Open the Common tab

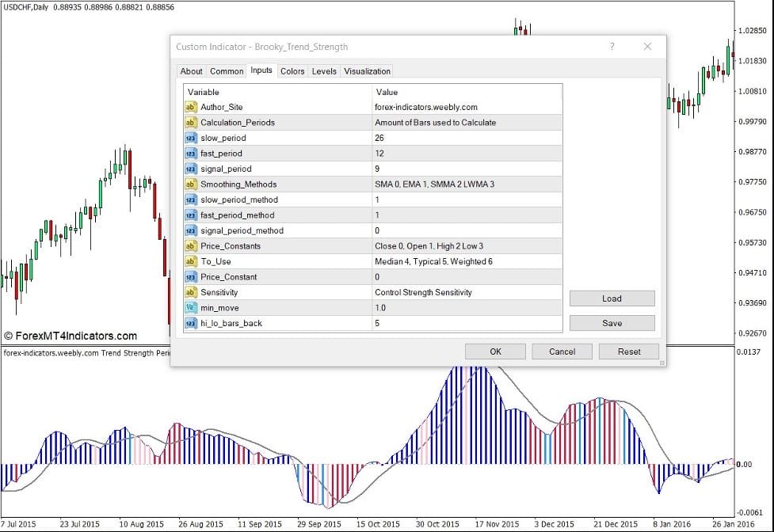tap(226, 70)
